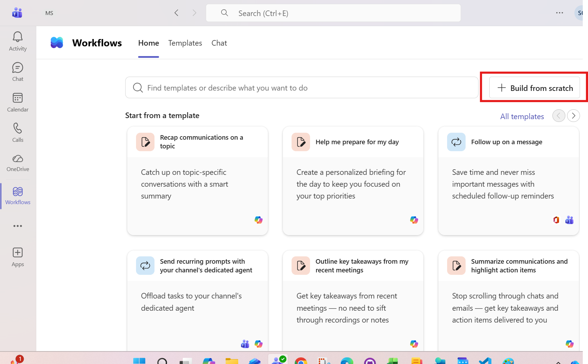Click the Summarize communications card icon
Screen dimensions: 588x364
pos(456,266)
